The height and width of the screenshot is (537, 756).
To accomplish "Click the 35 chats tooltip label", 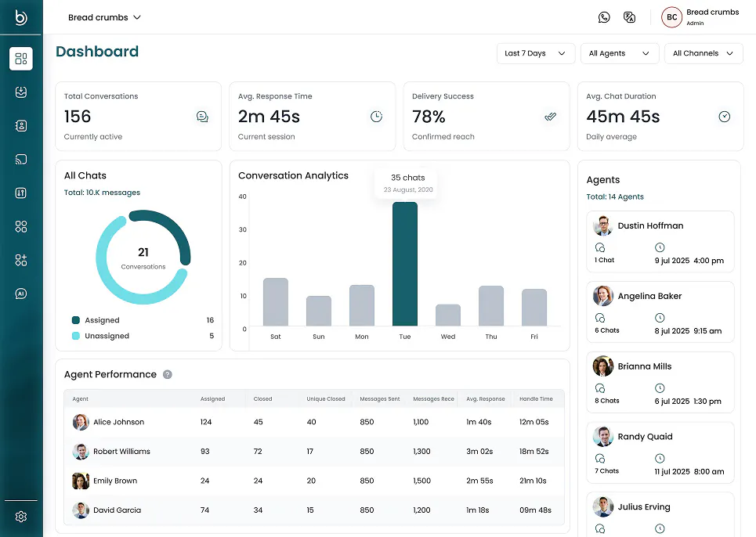I will (408, 178).
